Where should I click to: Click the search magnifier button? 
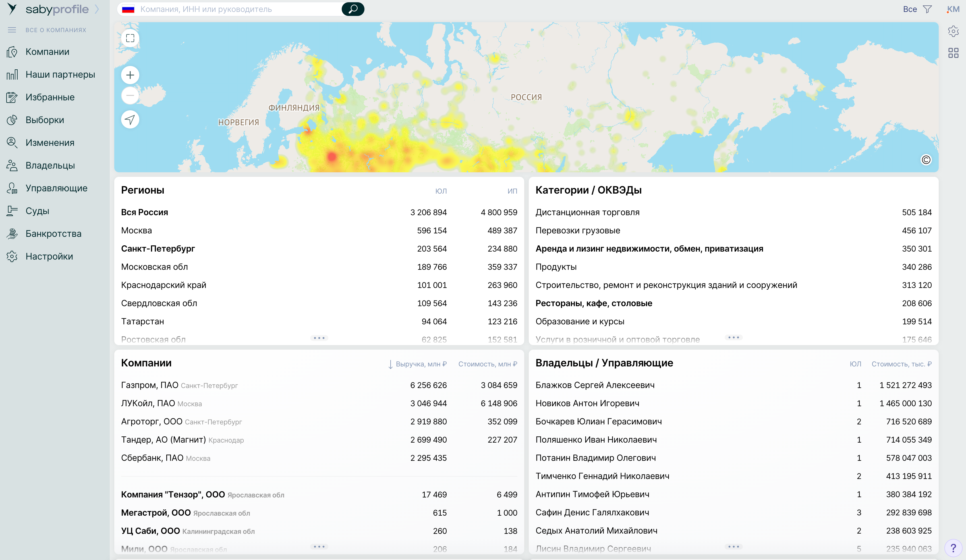point(353,9)
